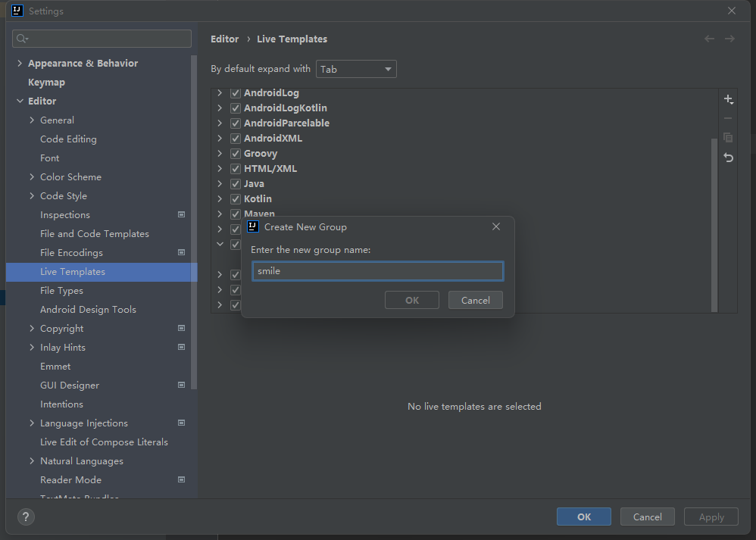Go back with the left arrow icon

pyautogui.click(x=709, y=39)
